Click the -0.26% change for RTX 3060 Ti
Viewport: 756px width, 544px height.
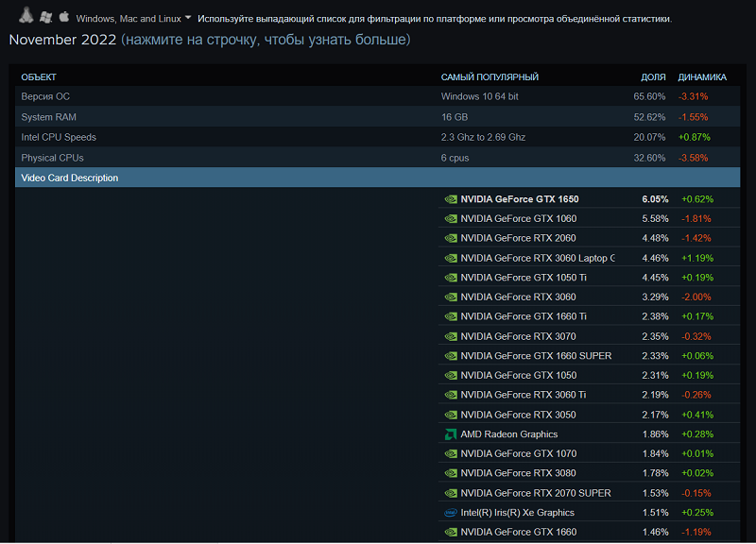tap(696, 395)
